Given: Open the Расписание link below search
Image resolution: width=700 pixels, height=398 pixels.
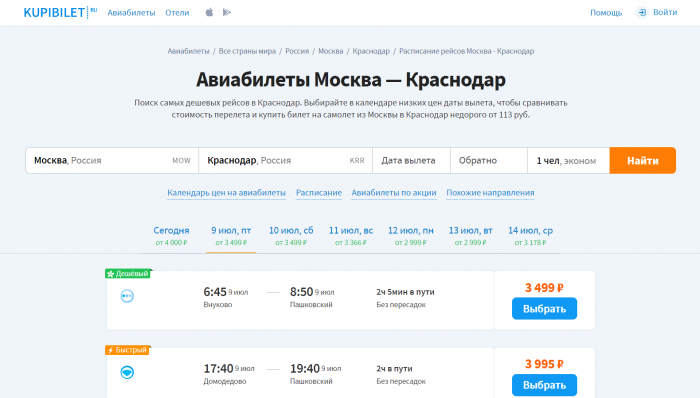Looking at the screenshot, I should [x=319, y=193].
